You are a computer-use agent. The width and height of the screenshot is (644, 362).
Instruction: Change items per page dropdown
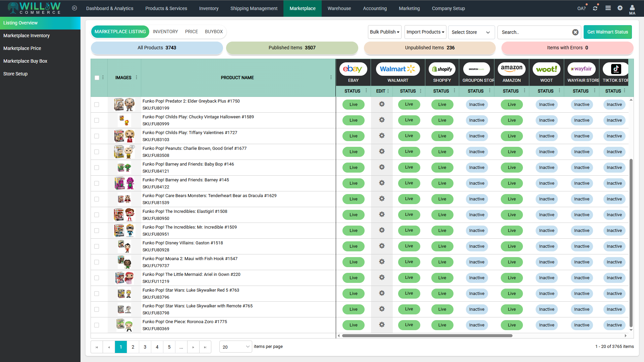click(x=236, y=347)
